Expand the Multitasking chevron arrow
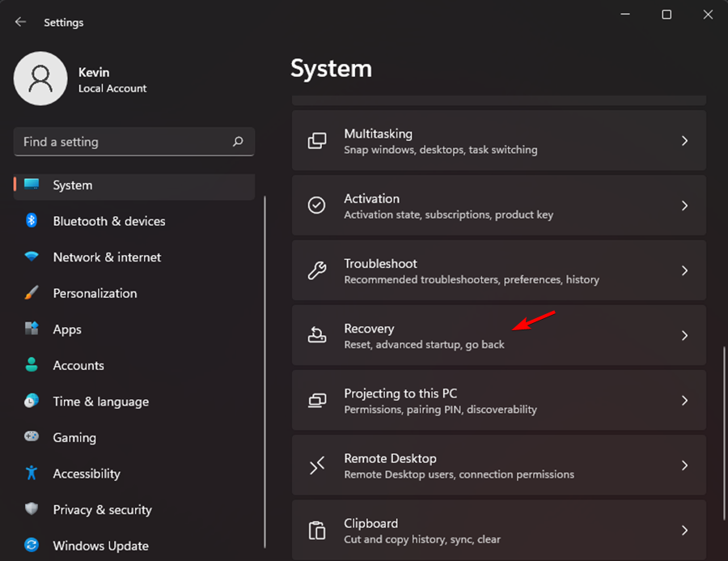Image resolution: width=728 pixels, height=561 pixels. (684, 141)
